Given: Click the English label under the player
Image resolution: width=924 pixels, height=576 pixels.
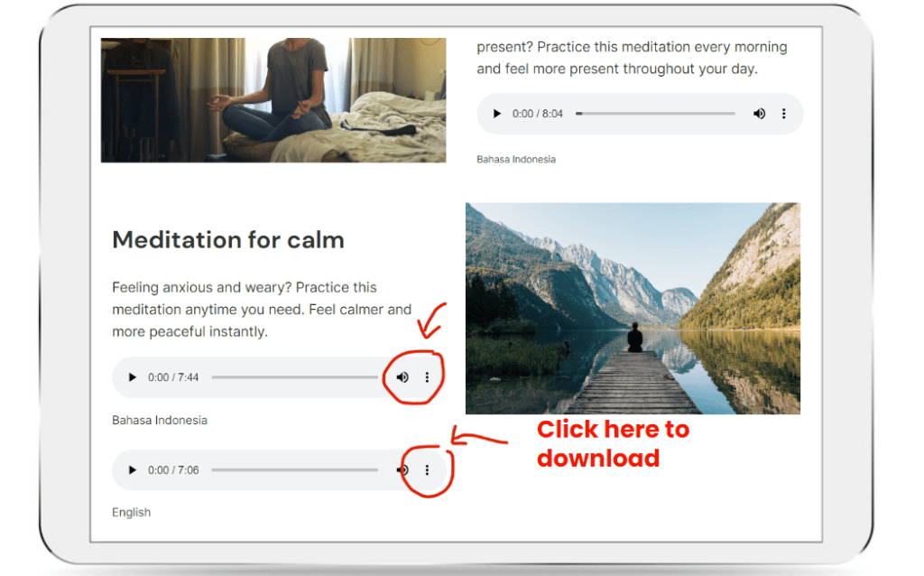Looking at the screenshot, I should 132,512.
